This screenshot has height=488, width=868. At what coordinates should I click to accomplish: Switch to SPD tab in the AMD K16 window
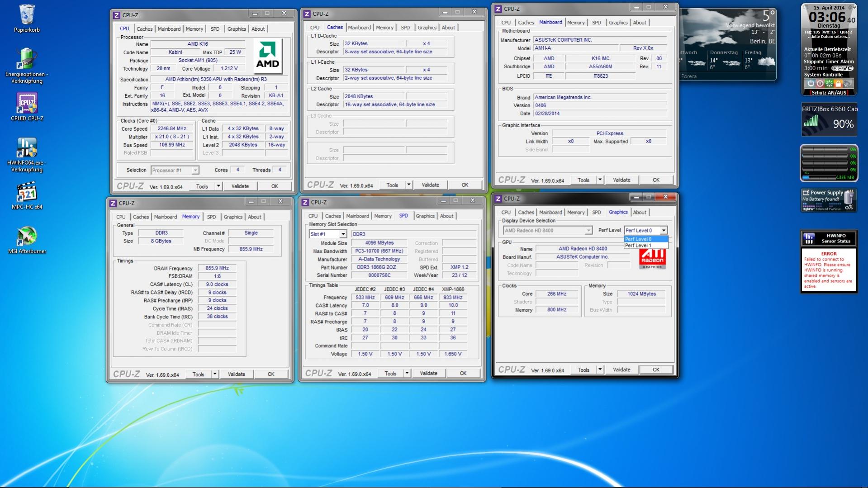point(215,29)
